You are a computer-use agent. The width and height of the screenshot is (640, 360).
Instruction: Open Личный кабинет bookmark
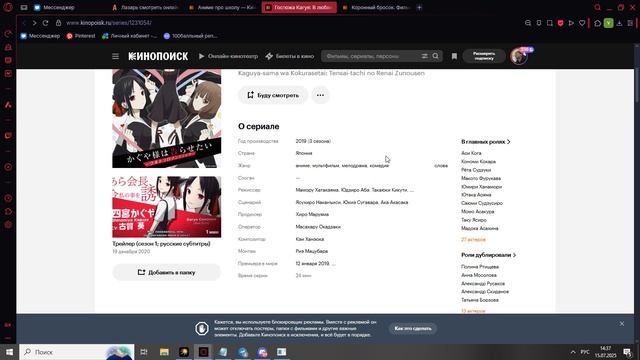click(x=129, y=36)
